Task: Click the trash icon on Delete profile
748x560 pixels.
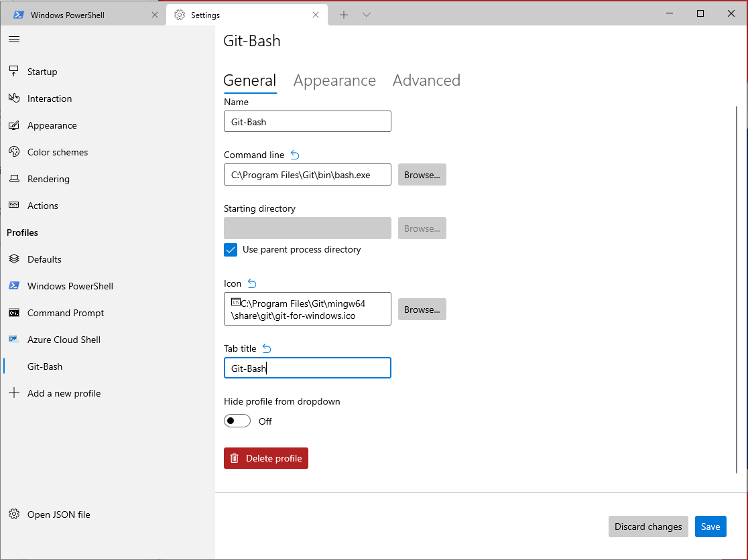Action: coord(234,458)
